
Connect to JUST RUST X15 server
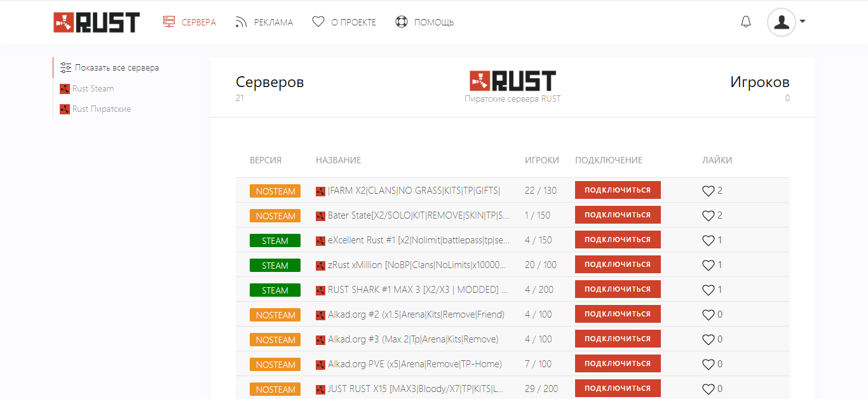pyautogui.click(x=618, y=388)
